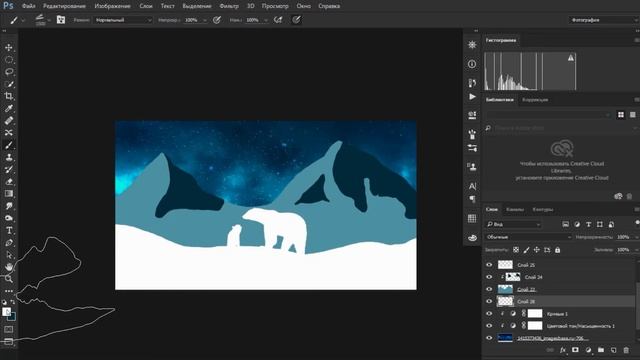This screenshot has width=640, height=360.
Task: Hide layer Слой 24
Action: pyautogui.click(x=489, y=277)
